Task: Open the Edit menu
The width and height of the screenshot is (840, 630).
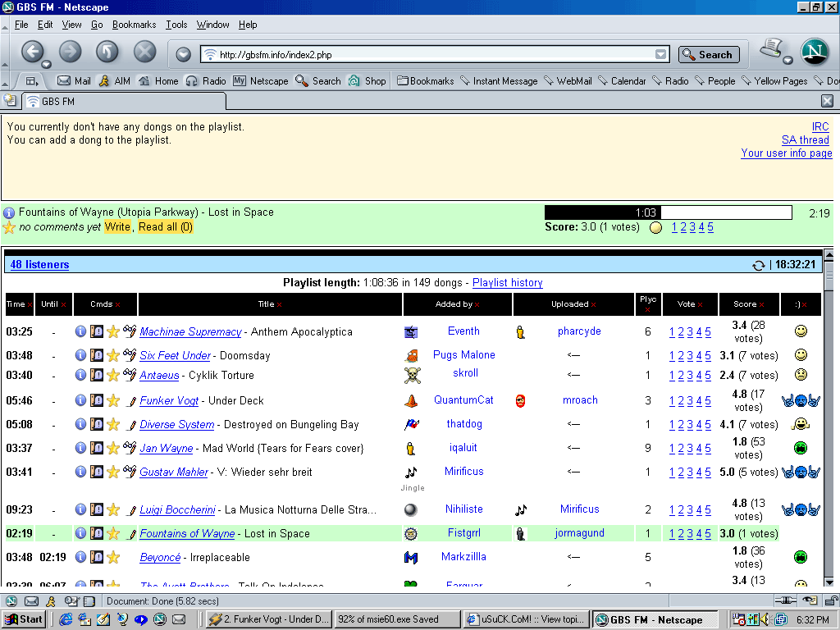Action: (45, 25)
